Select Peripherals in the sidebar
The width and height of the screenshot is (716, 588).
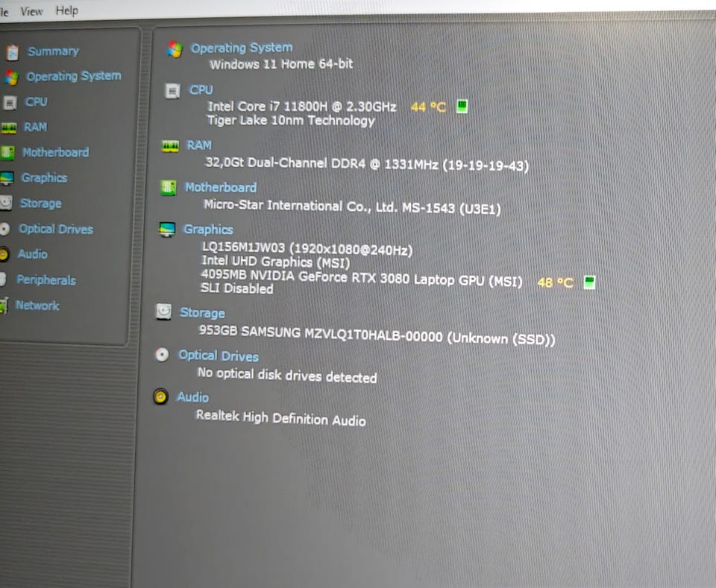(46, 279)
